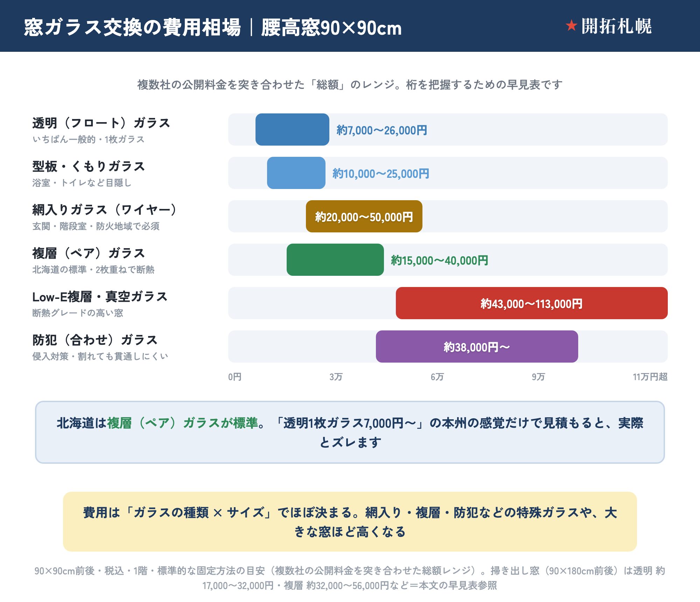Click the 腰高窓90×90cm heading text
The height and width of the screenshot is (602, 700).
[331, 27]
